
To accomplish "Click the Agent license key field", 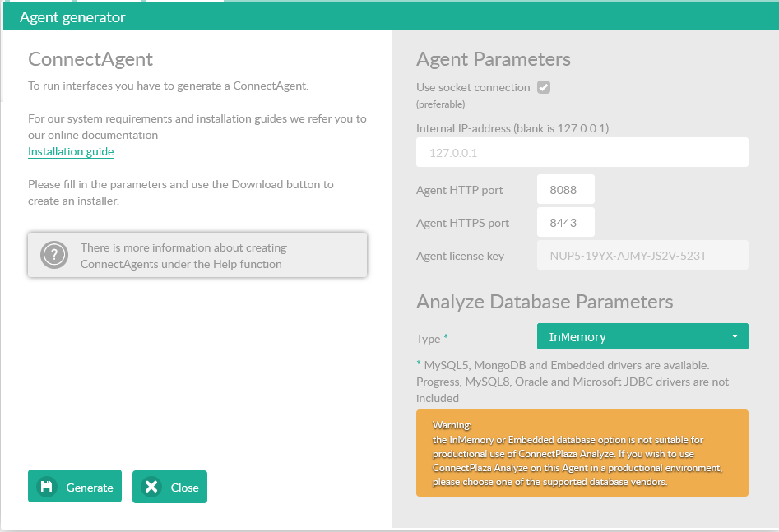I will click(x=642, y=256).
